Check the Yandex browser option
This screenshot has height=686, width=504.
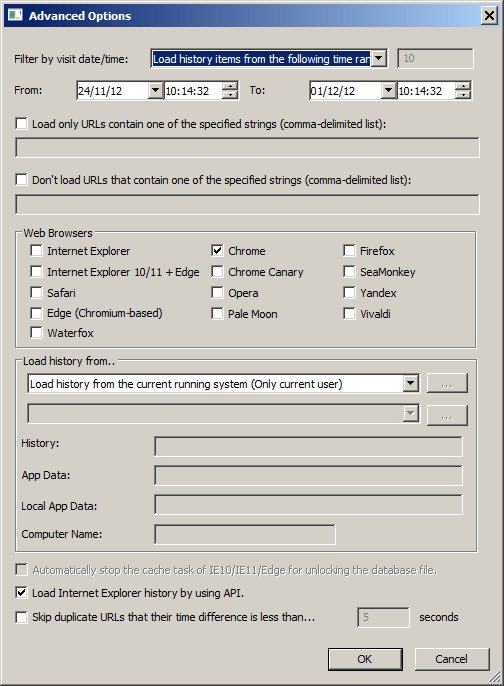[x=349, y=292]
